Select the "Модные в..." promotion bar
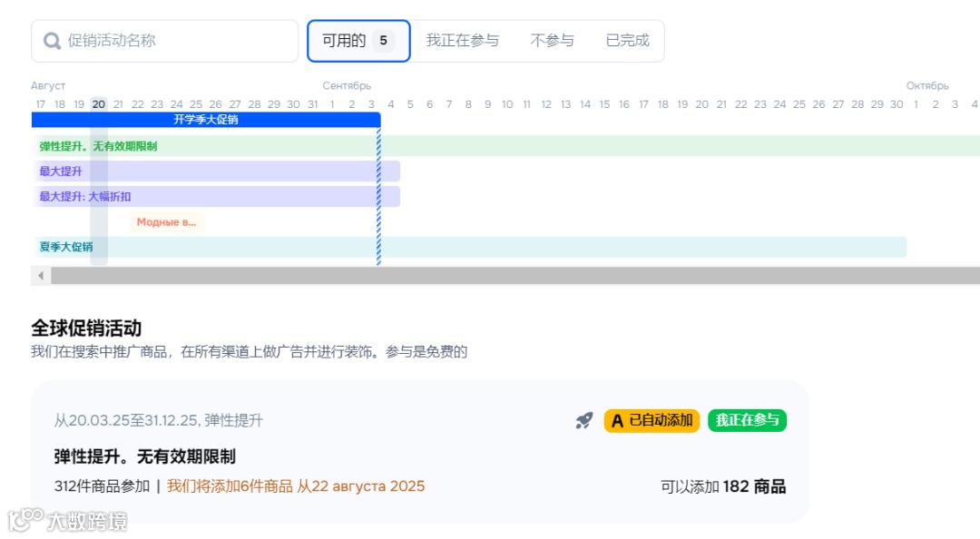Viewport: 980px width, 539px height. click(x=167, y=220)
